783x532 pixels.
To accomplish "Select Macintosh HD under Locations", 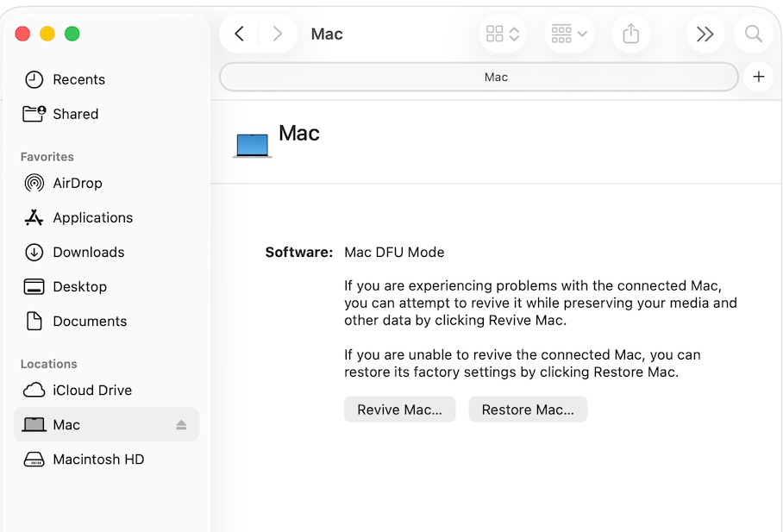I will pos(98,460).
